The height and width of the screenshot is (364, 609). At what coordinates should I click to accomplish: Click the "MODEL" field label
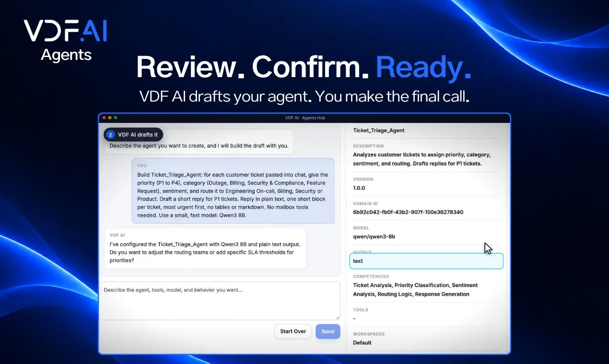(361, 228)
